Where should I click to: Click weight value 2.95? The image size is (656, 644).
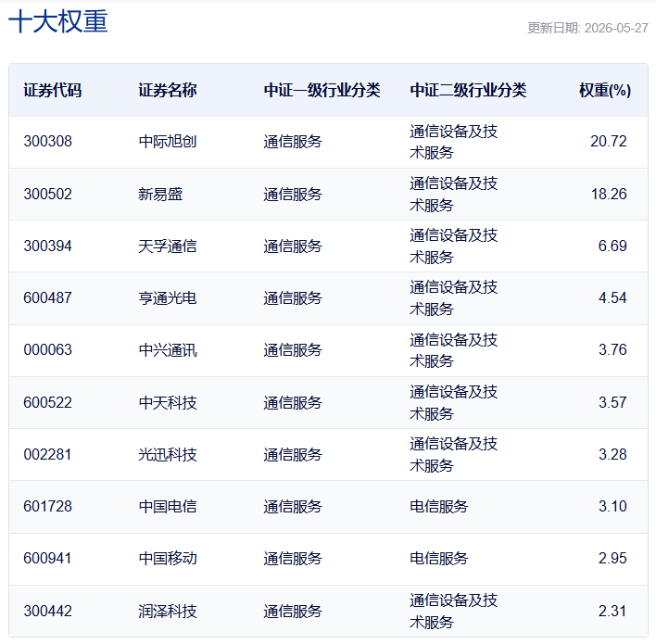tap(612, 558)
